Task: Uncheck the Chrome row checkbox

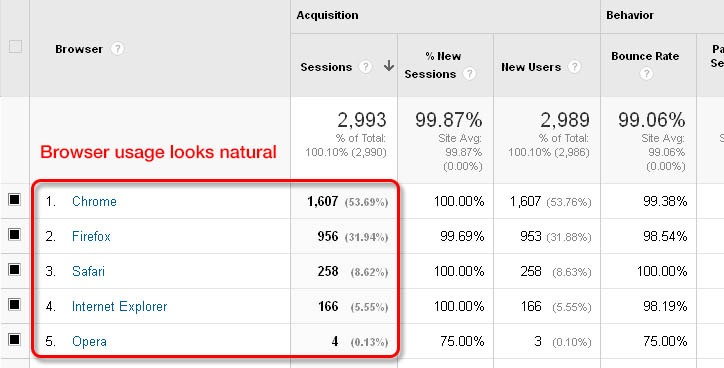Action: click(x=15, y=199)
